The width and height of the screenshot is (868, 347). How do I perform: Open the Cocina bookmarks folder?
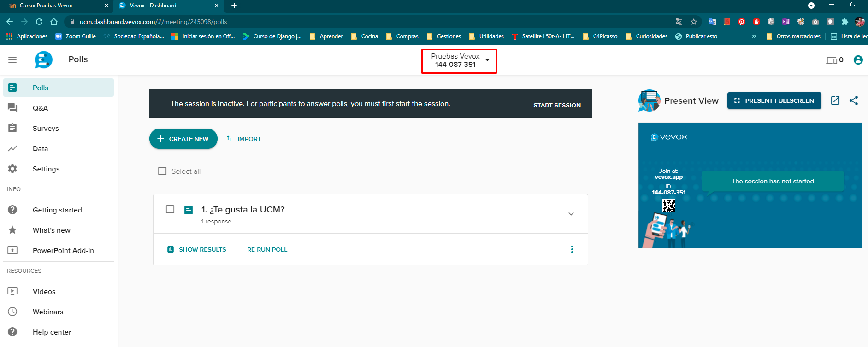coord(365,36)
